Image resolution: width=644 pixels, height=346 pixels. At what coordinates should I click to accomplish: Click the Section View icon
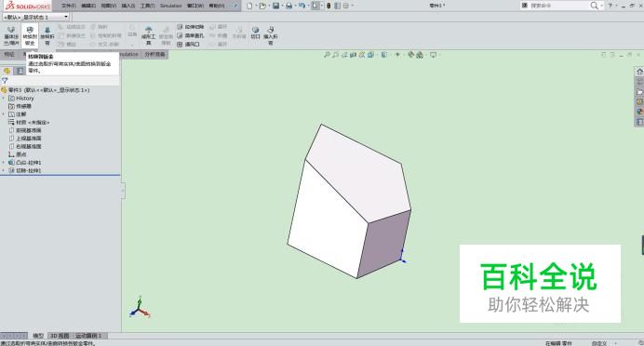coord(353,55)
